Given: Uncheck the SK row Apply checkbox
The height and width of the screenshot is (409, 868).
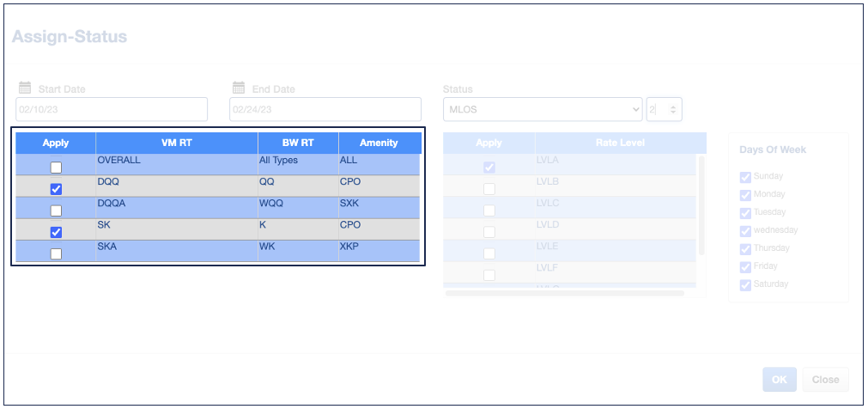Looking at the screenshot, I should (x=56, y=232).
